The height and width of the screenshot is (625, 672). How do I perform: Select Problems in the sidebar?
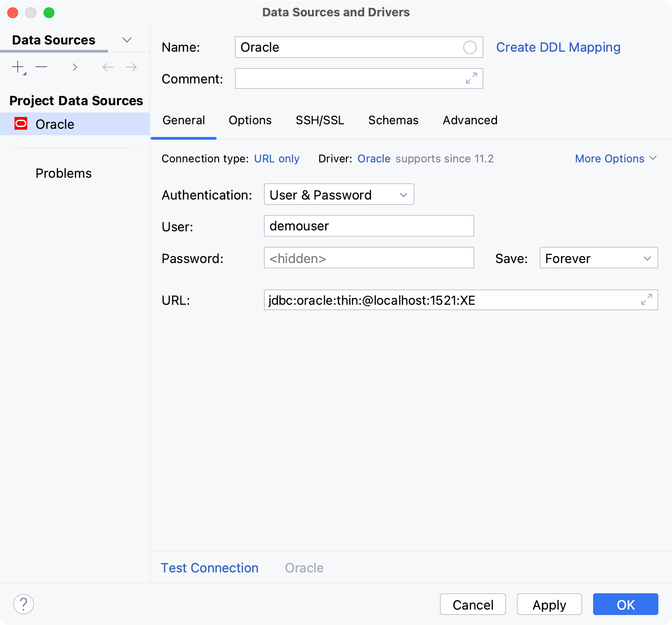click(x=63, y=173)
